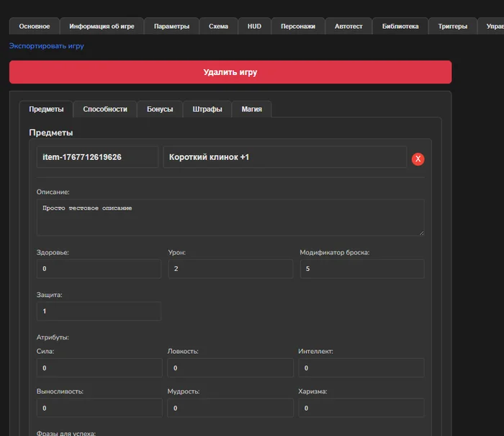Select the Триггеры tab
Screen dimensions: 504x436
(x=452, y=26)
